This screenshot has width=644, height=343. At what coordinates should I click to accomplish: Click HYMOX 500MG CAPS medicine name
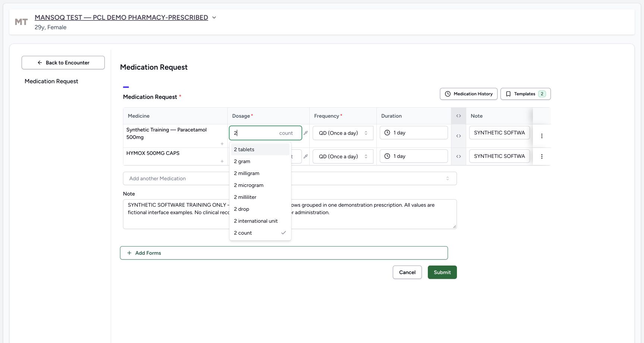tap(153, 153)
